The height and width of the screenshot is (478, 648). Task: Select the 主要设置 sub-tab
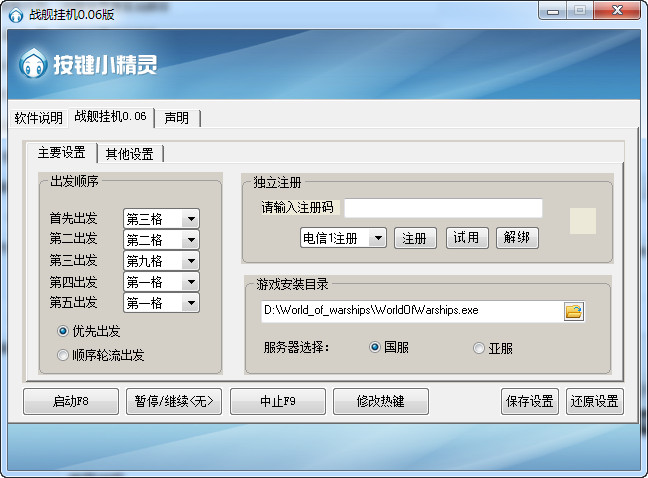coord(61,152)
